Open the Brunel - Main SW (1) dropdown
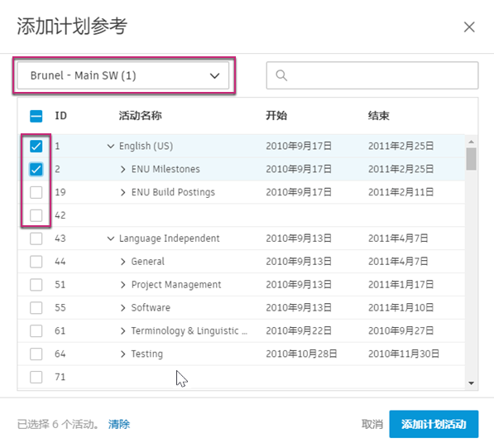Viewport: 494px width, 448px height. coord(122,75)
